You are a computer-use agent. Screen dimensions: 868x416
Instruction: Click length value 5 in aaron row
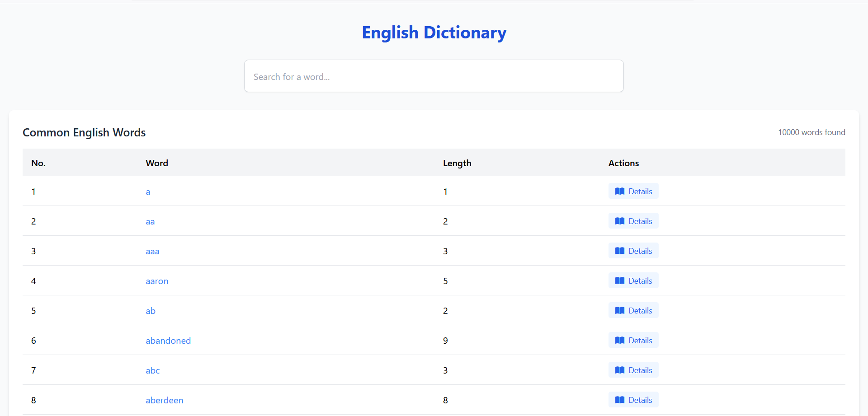445,281
